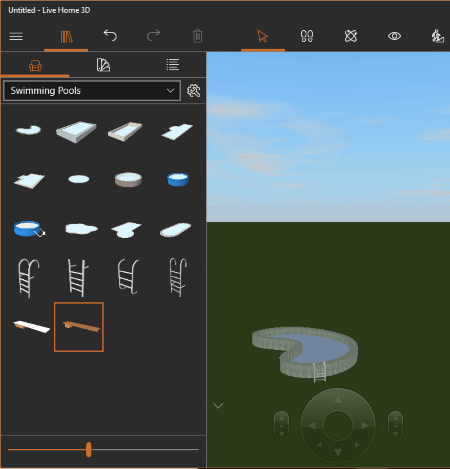The height and width of the screenshot is (469, 450).
Task: Select the blue inflatable pool with ladder
Action: click(x=29, y=229)
